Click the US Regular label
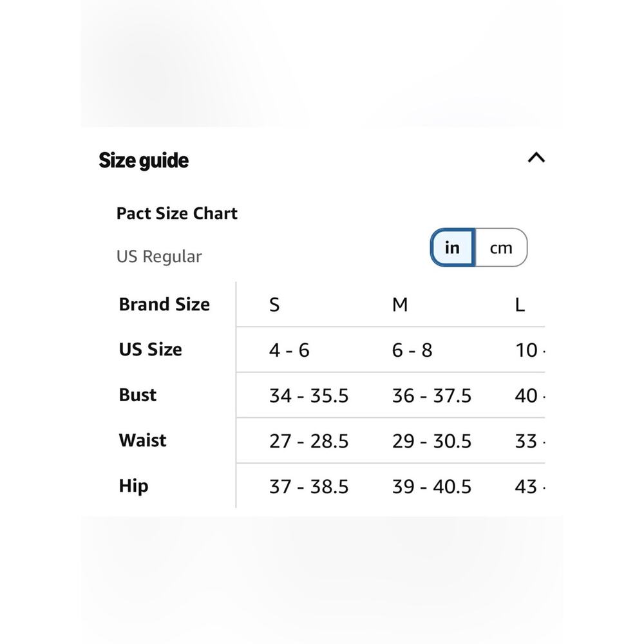Viewport: 644px width, 644px height. click(159, 257)
